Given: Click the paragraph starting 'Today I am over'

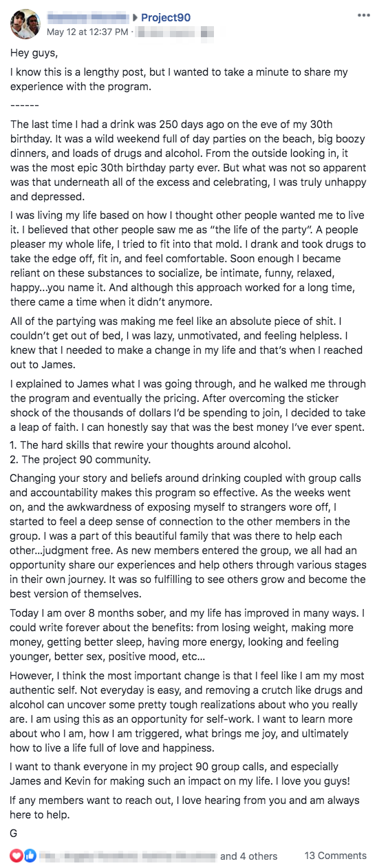Looking at the screenshot, I should click(x=187, y=634).
